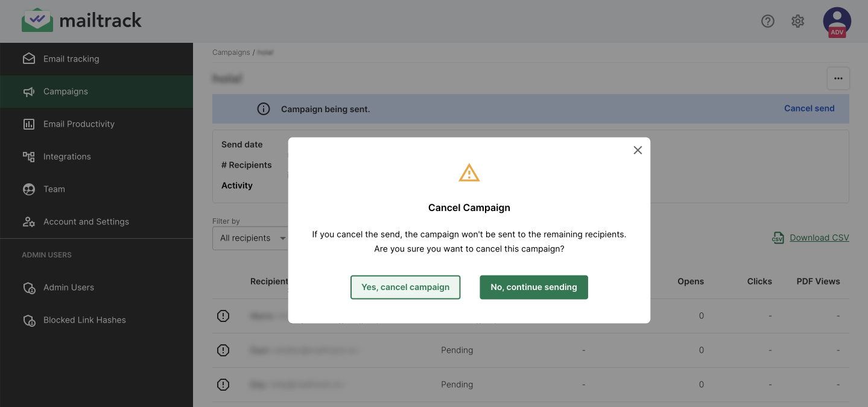Click the first recipient's warning status icon
Viewport: 868px width, 407px height.
click(223, 316)
